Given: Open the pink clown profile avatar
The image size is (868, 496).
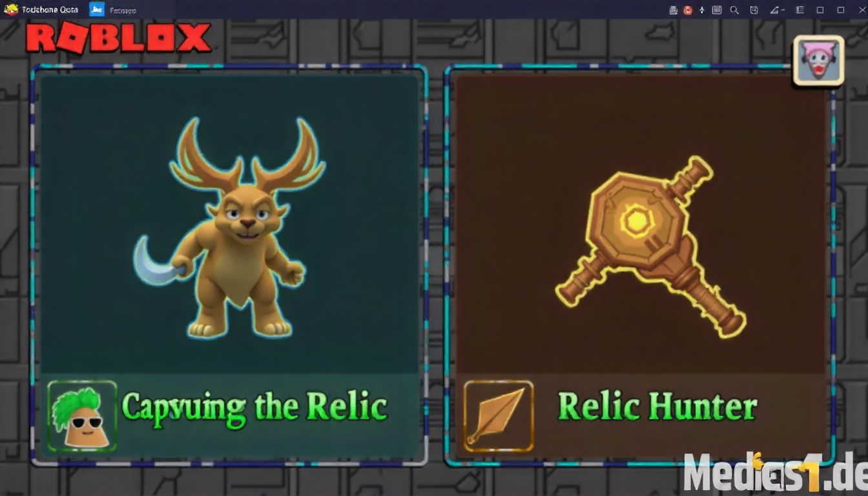Looking at the screenshot, I should [818, 60].
